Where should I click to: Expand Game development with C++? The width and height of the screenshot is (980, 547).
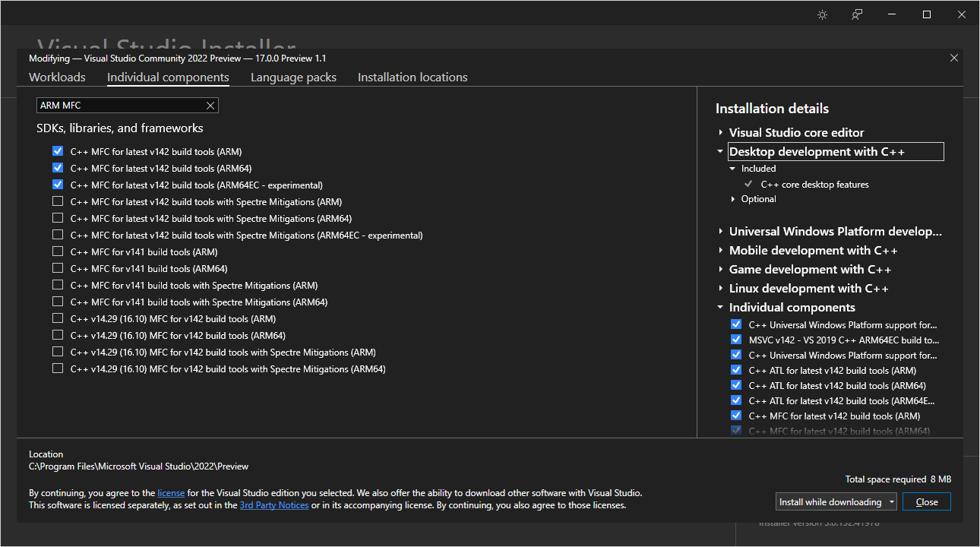[720, 270]
